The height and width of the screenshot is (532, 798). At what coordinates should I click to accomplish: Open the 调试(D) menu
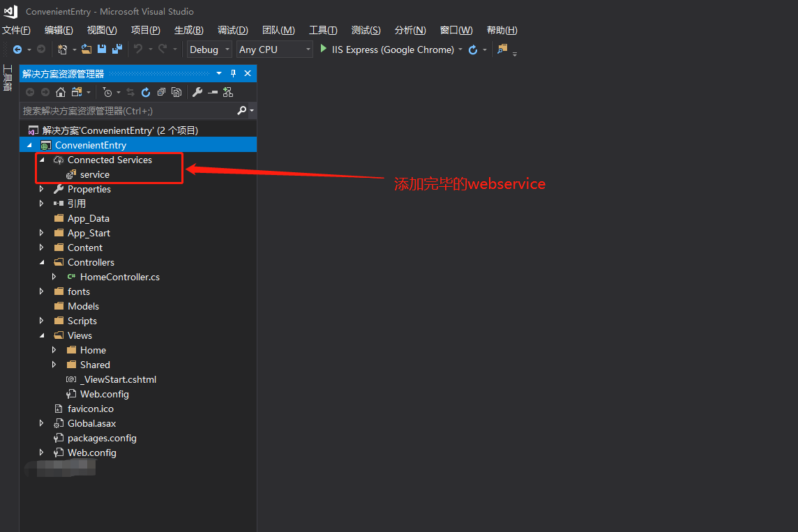(232, 30)
